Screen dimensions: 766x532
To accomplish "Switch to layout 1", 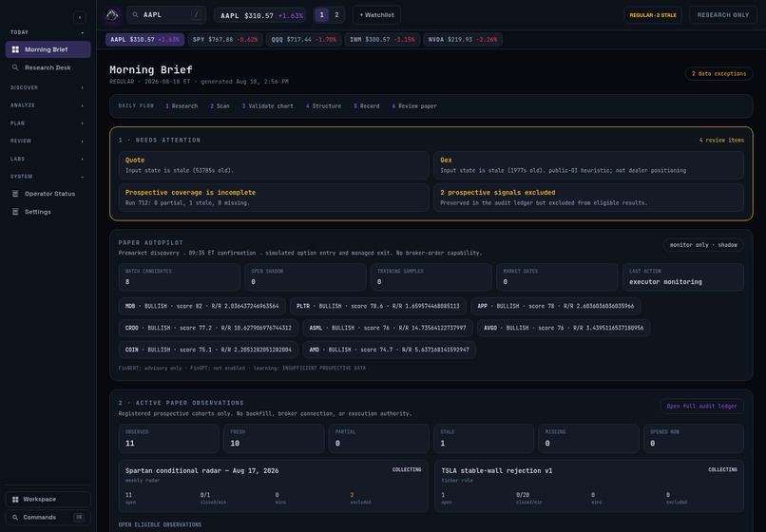I will tap(321, 15).
